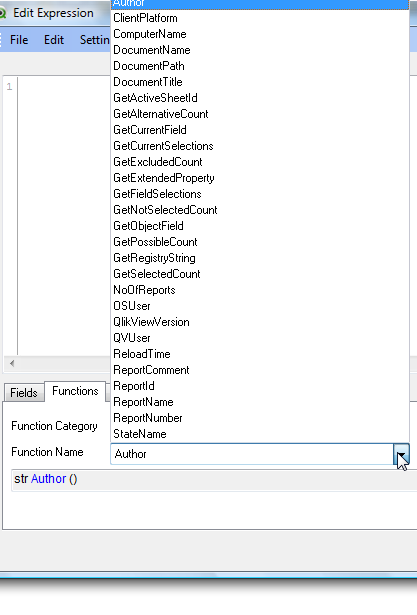Choose GetSelectedCount entry

coord(260,274)
